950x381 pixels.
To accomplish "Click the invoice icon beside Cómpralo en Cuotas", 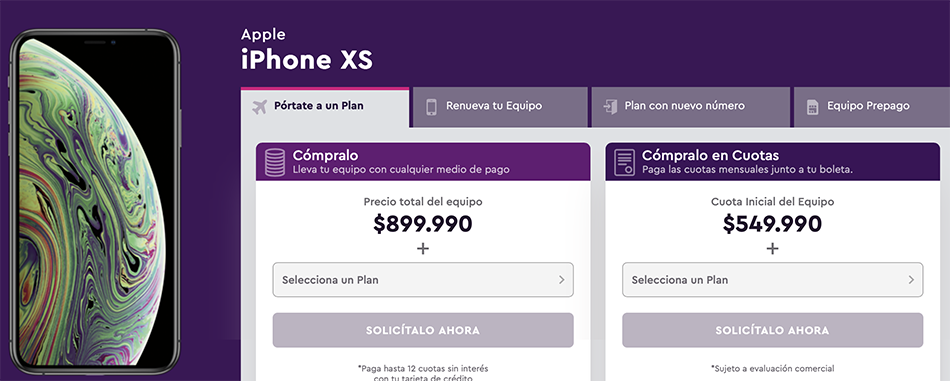I will [x=624, y=162].
